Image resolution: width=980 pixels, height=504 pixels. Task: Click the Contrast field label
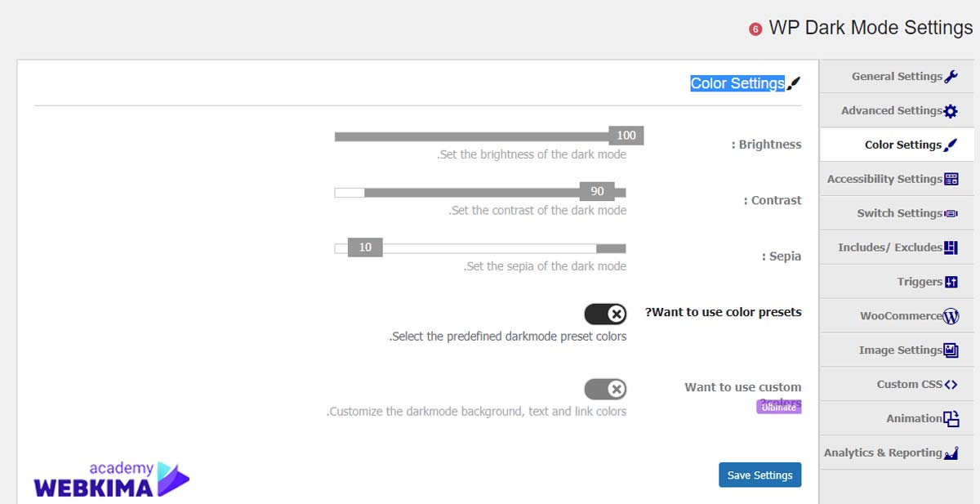pos(773,200)
